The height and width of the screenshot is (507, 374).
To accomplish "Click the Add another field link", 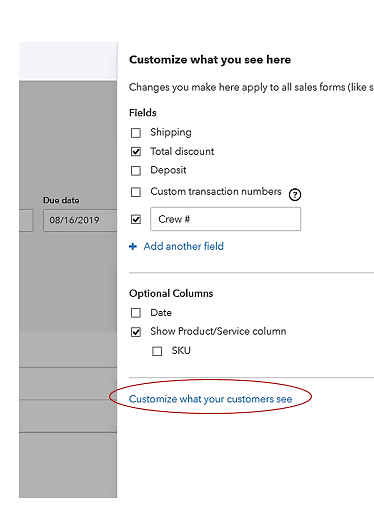I will click(x=184, y=246).
